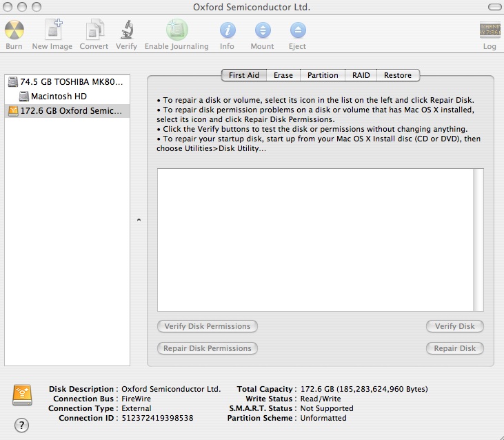The image size is (504, 440).
Task: Click Enable Journaling toolbar icon
Action: 177,30
